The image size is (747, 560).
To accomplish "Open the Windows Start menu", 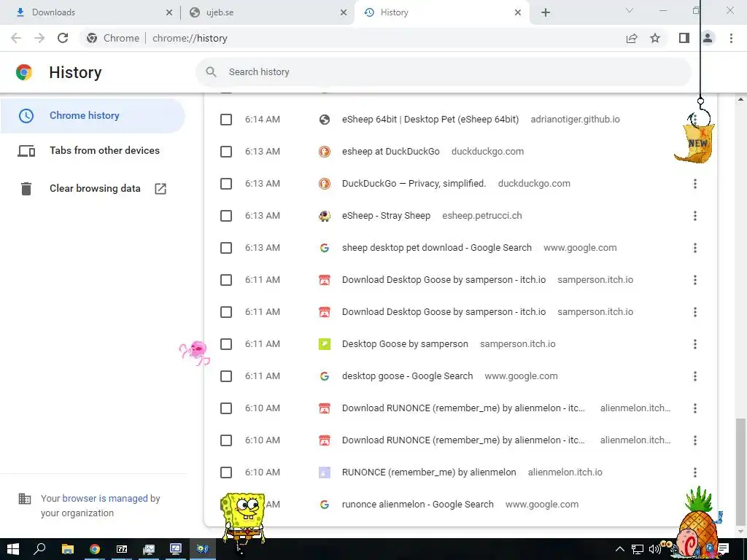I will coord(13,549).
